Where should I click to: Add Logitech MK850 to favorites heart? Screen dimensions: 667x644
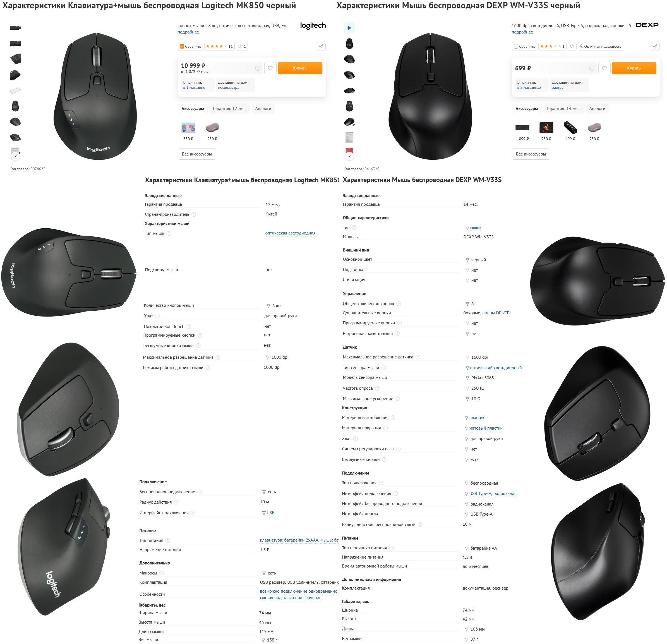(270, 68)
